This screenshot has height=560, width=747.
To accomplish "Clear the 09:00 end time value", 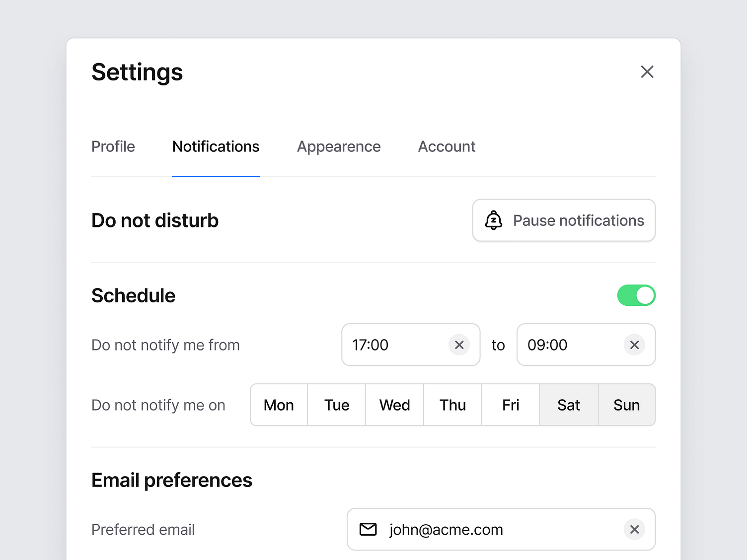I will point(634,345).
